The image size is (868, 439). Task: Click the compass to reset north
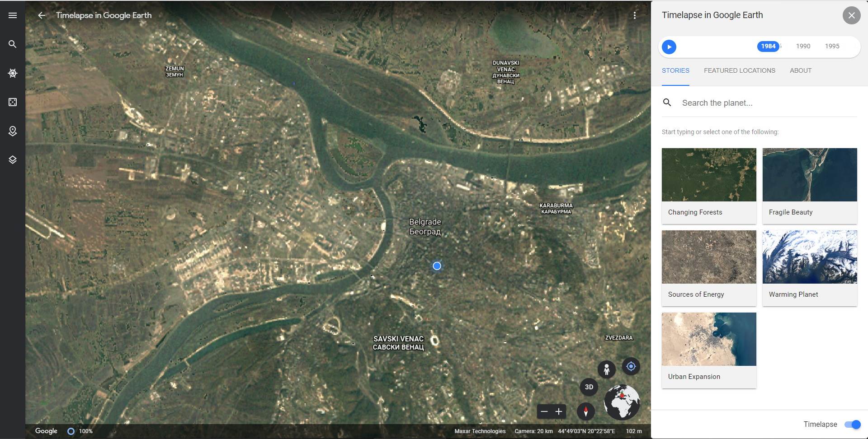pos(586,411)
